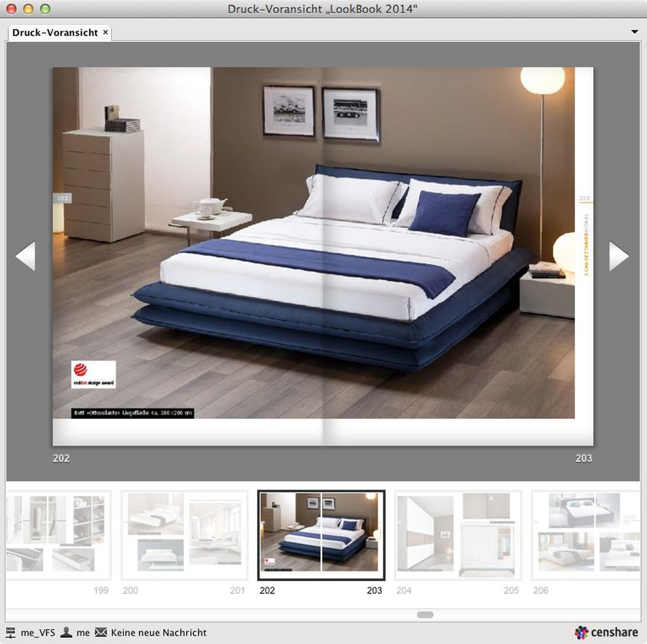This screenshot has width=647, height=644.
Task: Click the green zoom window button
Action: 45,9
